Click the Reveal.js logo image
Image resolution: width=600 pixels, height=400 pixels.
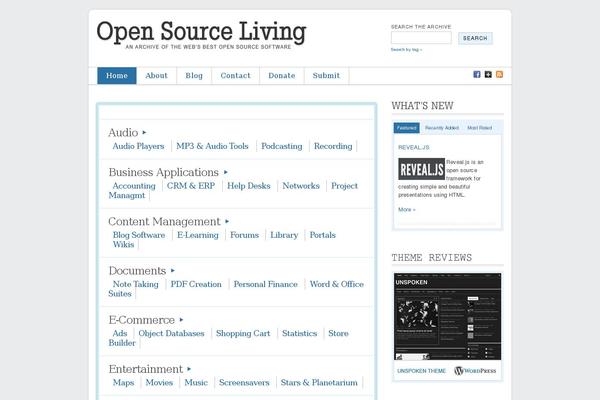tap(421, 169)
